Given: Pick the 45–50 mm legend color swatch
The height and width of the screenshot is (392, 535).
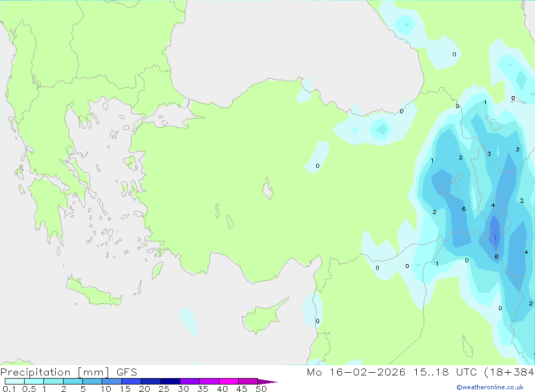Looking at the screenshot, I should (248, 381).
